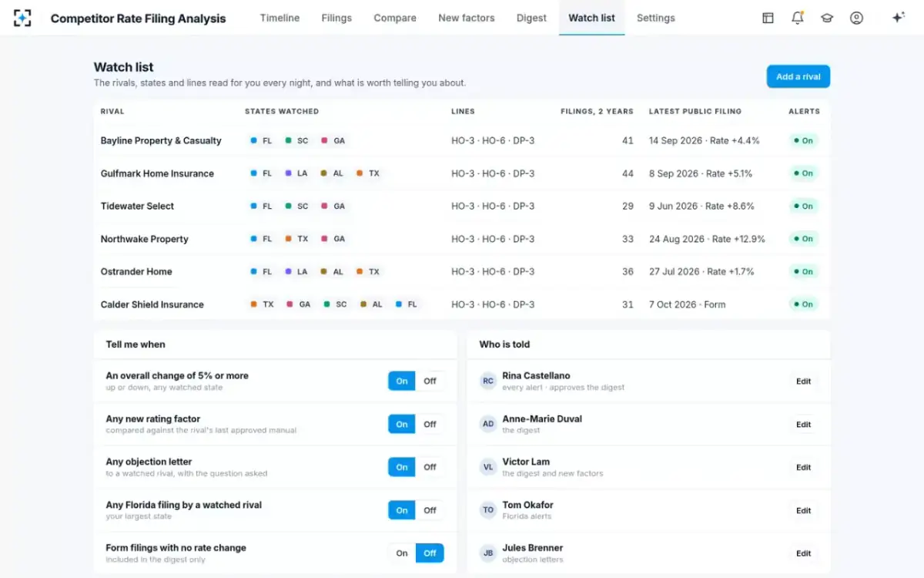Viewport: 924px width, 578px height.
Task: Edit Anne-Marie Duval's notification settings
Action: tap(803, 425)
